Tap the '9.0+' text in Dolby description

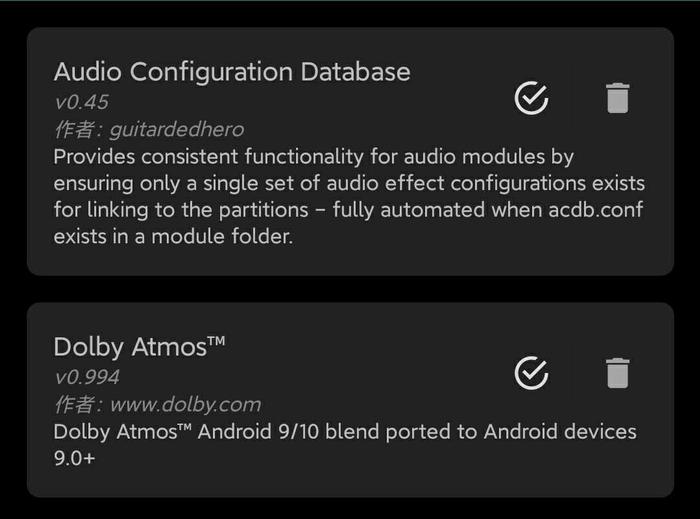[74, 458]
